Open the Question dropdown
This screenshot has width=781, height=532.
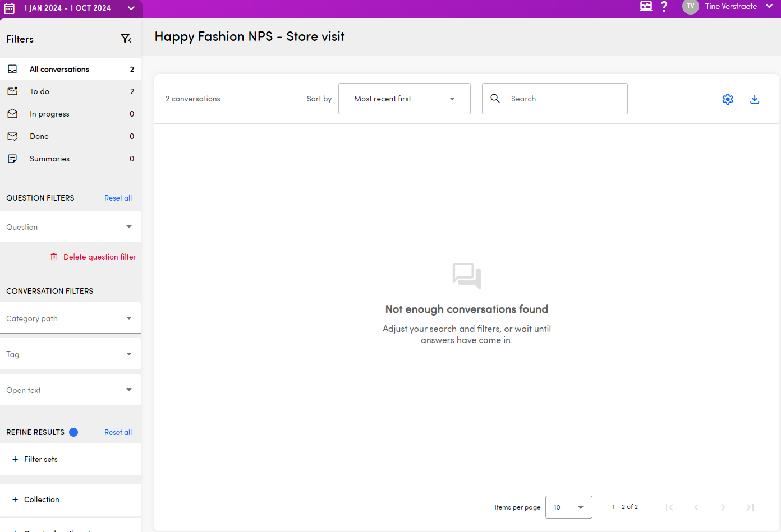[70, 226]
